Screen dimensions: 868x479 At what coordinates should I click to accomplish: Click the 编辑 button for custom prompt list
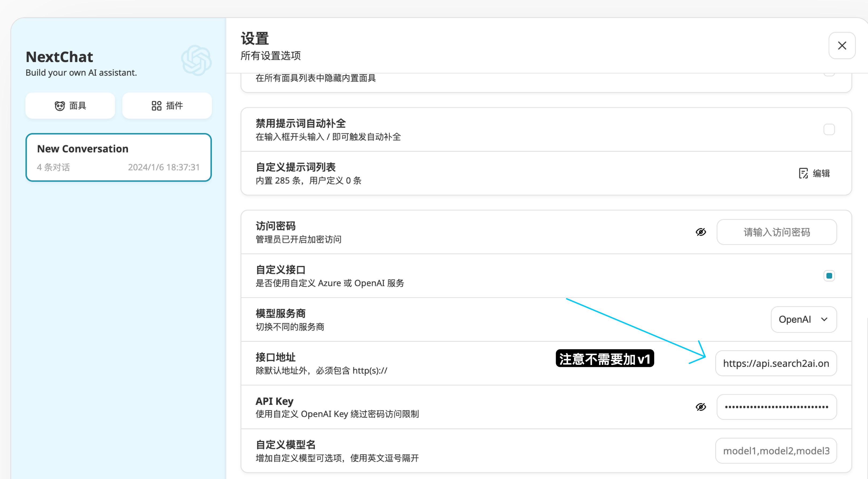tap(816, 173)
